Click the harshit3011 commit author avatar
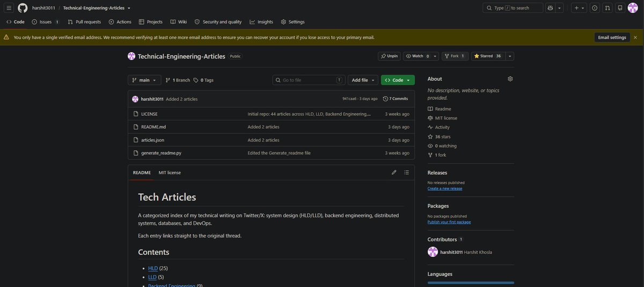 pyautogui.click(x=135, y=99)
